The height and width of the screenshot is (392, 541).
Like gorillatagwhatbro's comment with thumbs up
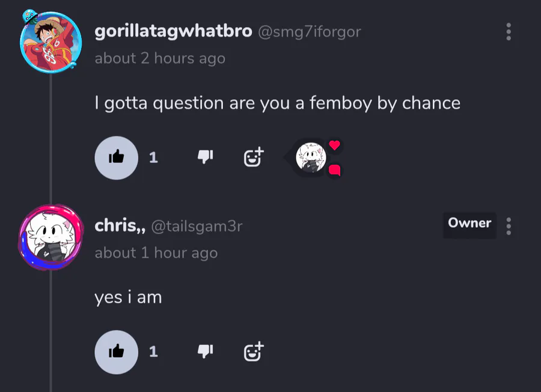pyautogui.click(x=116, y=158)
